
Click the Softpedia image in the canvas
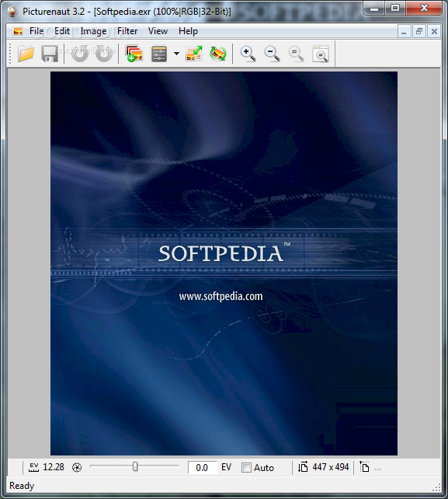pyautogui.click(x=224, y=263)
